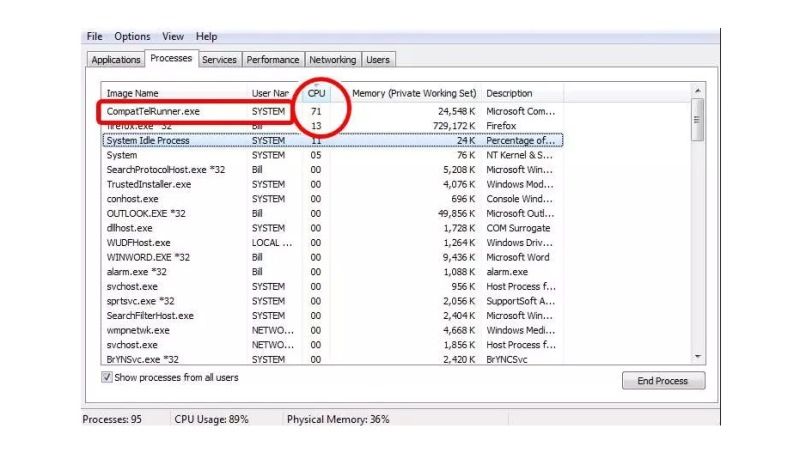The height and width of the screenshot is (450, 800).
Task: Select the OUTLOOK.EXE *32 process
Action: 333,213
